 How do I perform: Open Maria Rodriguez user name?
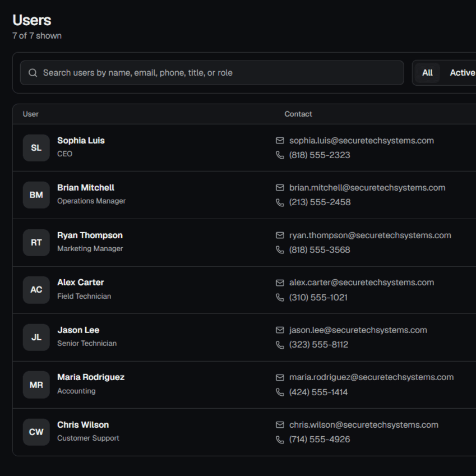[91, 377]
